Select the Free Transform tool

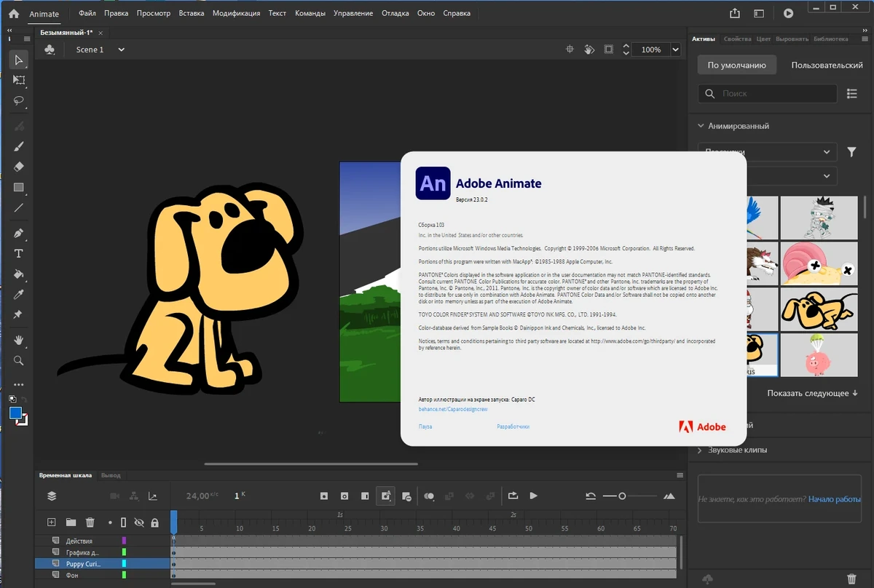coord(19,80)
